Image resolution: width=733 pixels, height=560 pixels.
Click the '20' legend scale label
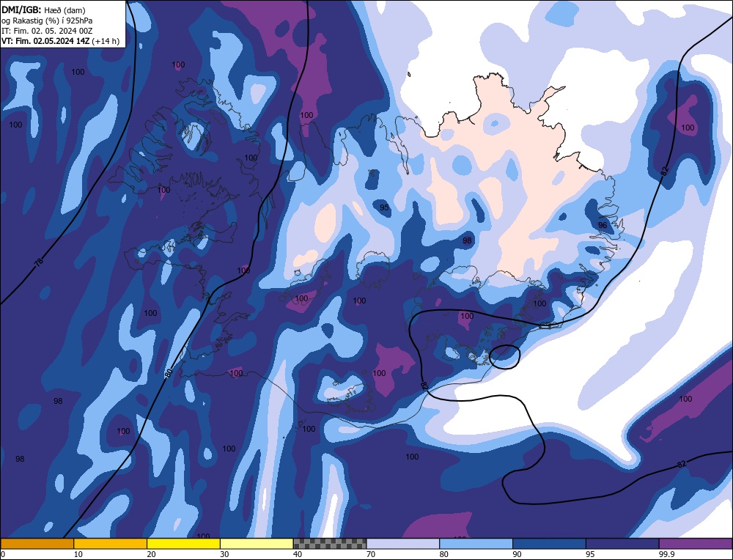152,554
